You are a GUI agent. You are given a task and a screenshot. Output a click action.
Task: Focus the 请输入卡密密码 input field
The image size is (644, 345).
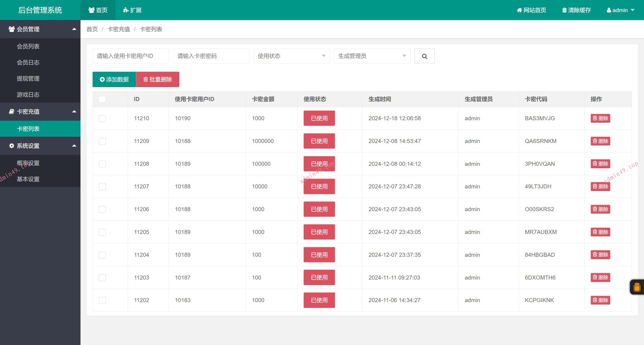pyautogui.click(x=211, y=56)
